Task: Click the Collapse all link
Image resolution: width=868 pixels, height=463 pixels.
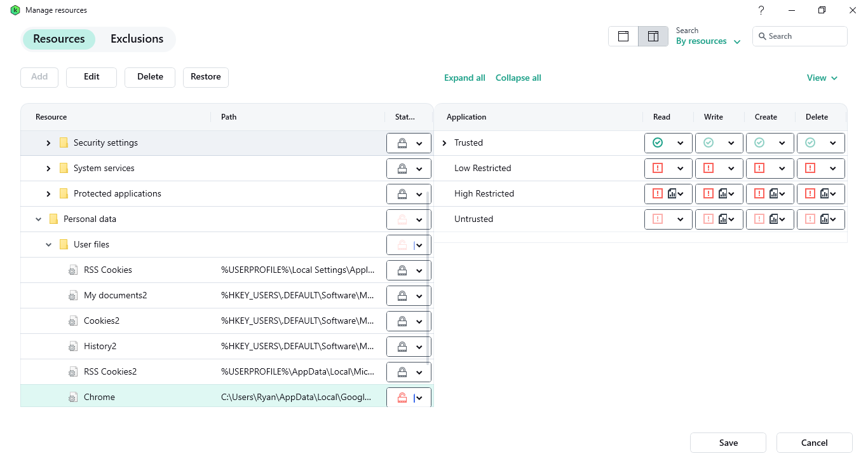Action: click(518, 78)
